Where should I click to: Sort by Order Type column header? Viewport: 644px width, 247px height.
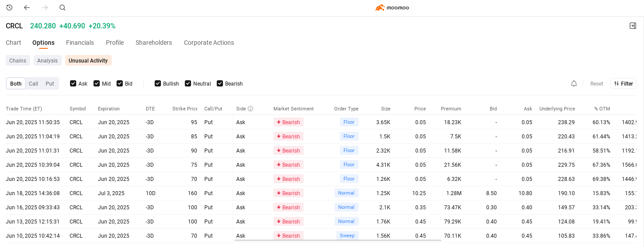tap(346, 109)
